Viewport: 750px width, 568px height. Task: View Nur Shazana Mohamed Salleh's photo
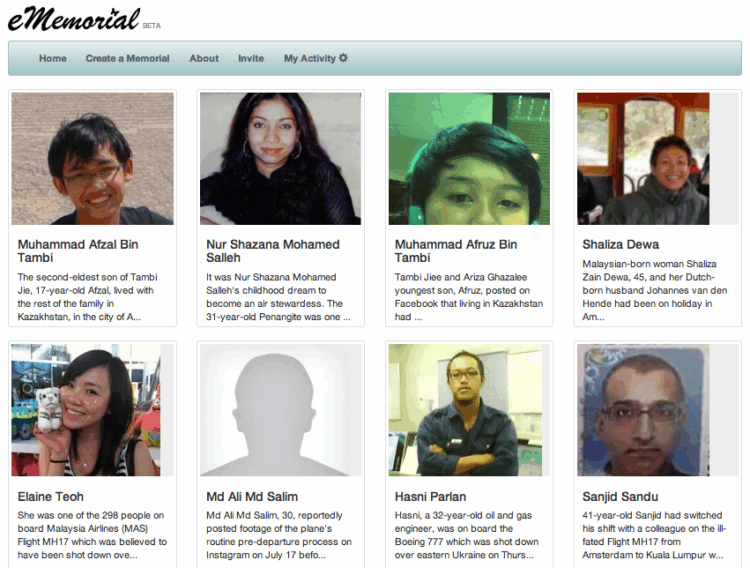click(x=280, y=159)
